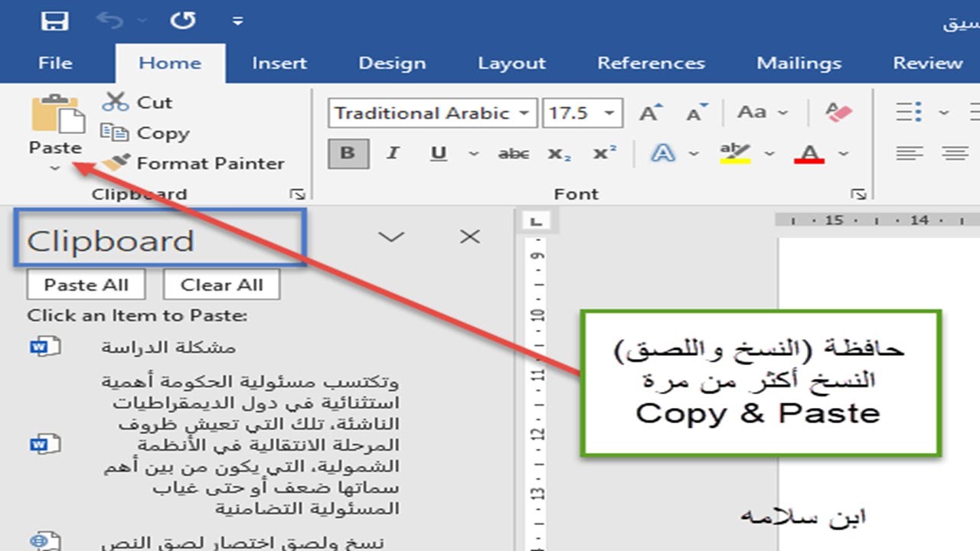
Task: Toggle superscript formatting
Action: point(605,154)
